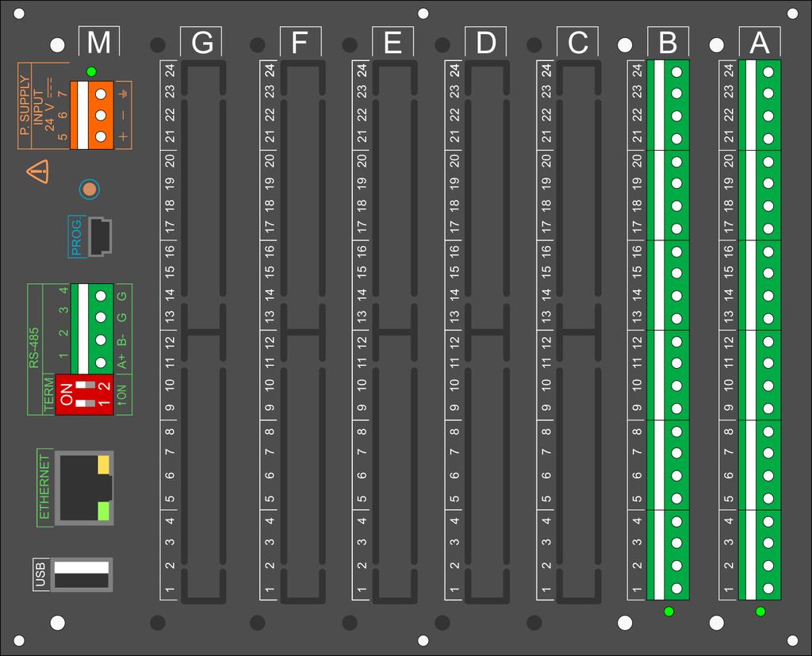Click slot B terminal 1 screw
Image resolution: width=812 pixels, height=656 pixels.
(676, 589)
